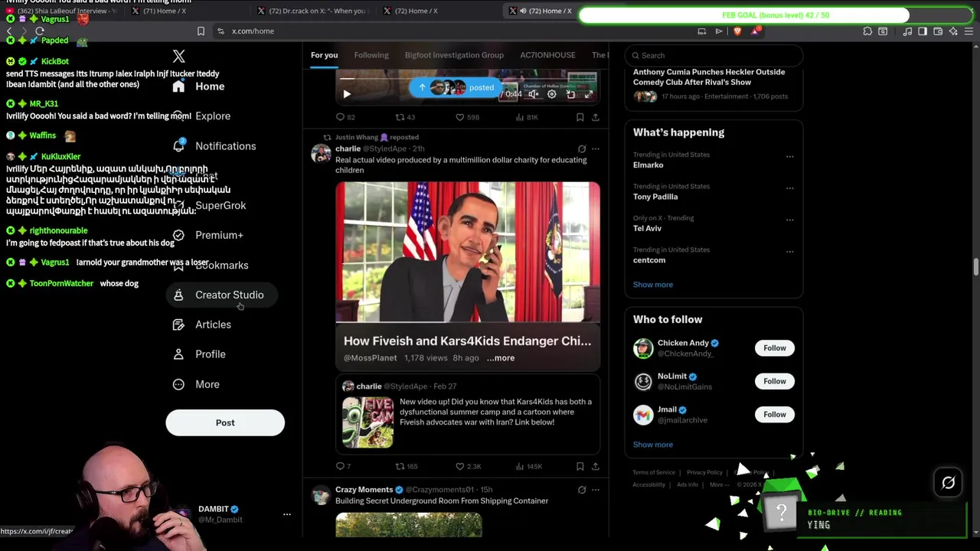This screenshot has height=551, width=980.
Task: Follow Chicken Andy
Action: point(774,348)
